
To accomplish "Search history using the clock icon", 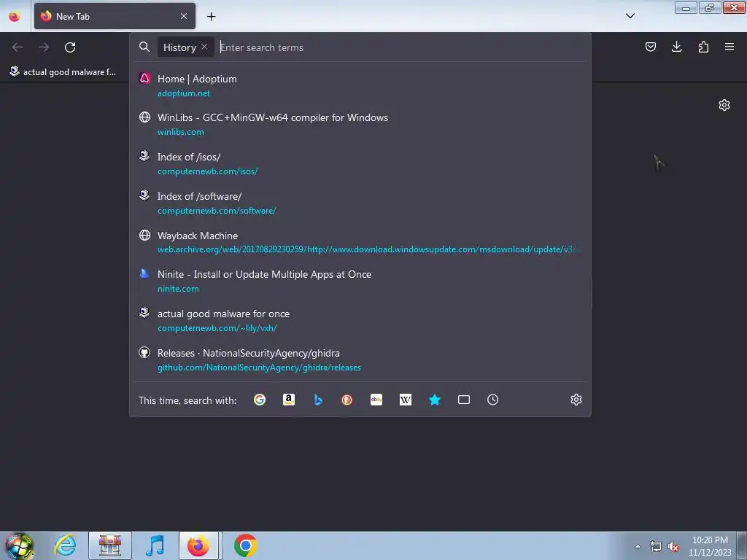I will coord(492,400).
